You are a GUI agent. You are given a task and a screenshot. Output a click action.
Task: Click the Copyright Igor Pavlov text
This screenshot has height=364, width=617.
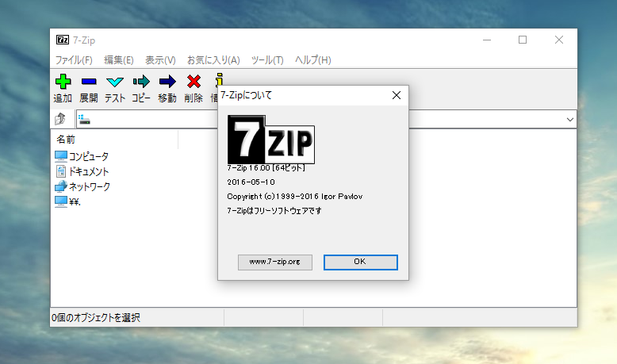tap(295, 197)
